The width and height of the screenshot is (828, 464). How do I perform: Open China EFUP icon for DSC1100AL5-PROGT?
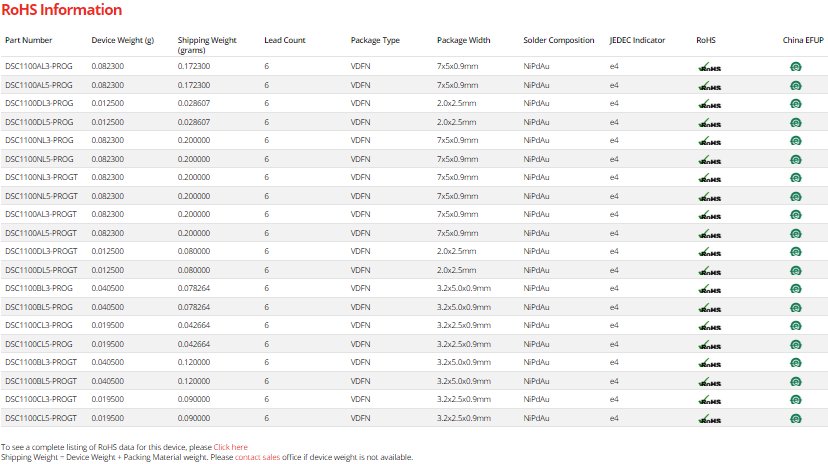[x=796, y=233]
